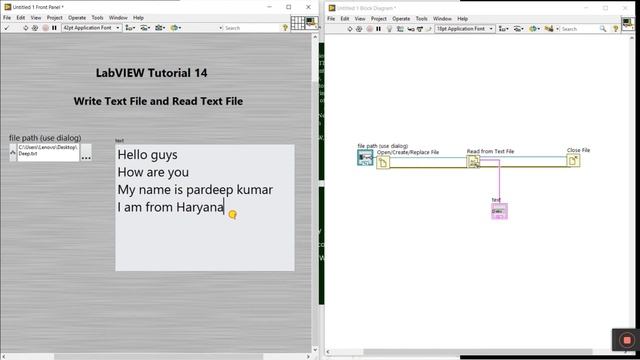Click the 'LabVIEW Tutorial 14' heading

click(x=151, y=73)
